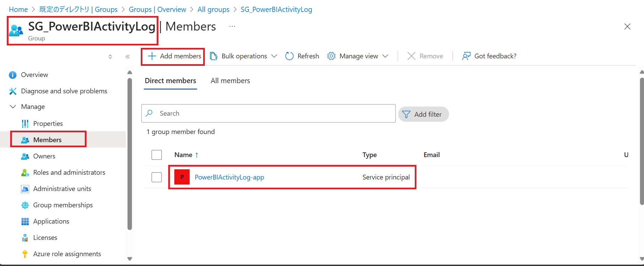
Task: Click the Refresh icon in toolbar
Action: 289,56
